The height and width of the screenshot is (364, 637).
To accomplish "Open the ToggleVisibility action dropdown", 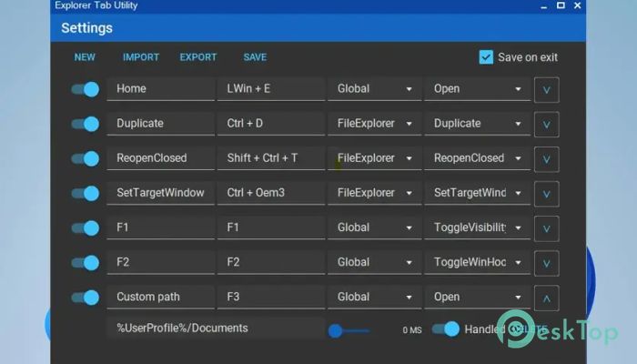I will [478, 227].
